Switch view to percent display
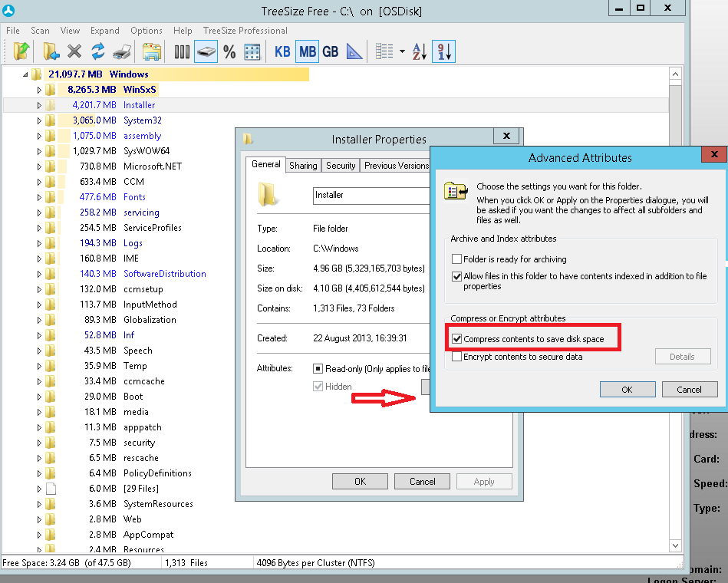This screenshot has width=728, height=583. (x=229, y=51)
